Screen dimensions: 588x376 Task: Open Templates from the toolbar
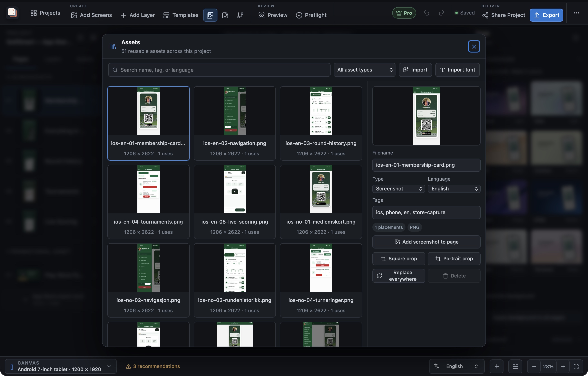point(181,15)
